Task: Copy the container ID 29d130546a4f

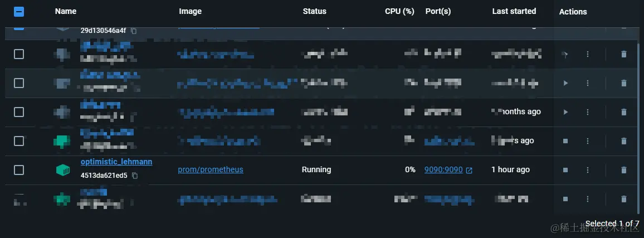Action: pyautogui.click(x=134, y=31)
